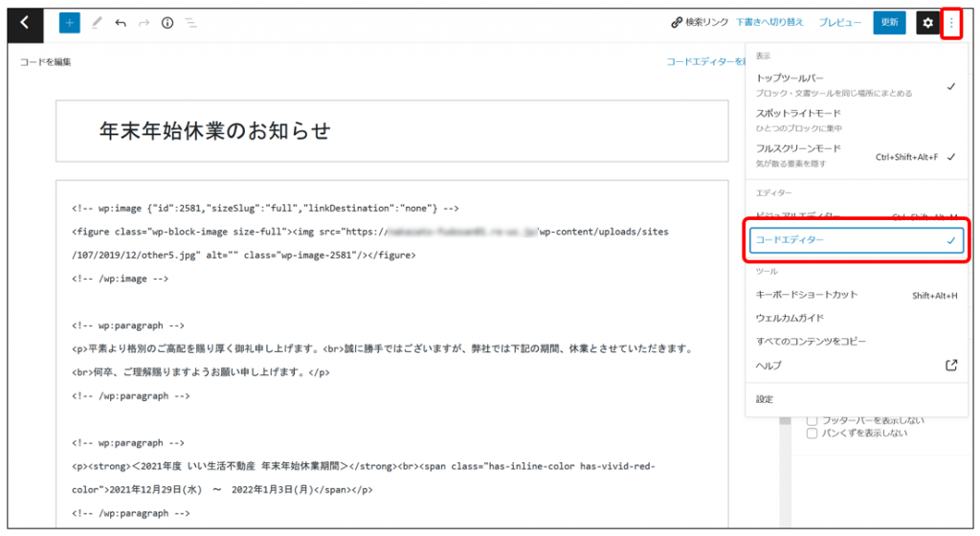Image resolution: width=980 pixels, height=536 pixels.
Task: Open the content details info icon
Action: coord(167,23)
